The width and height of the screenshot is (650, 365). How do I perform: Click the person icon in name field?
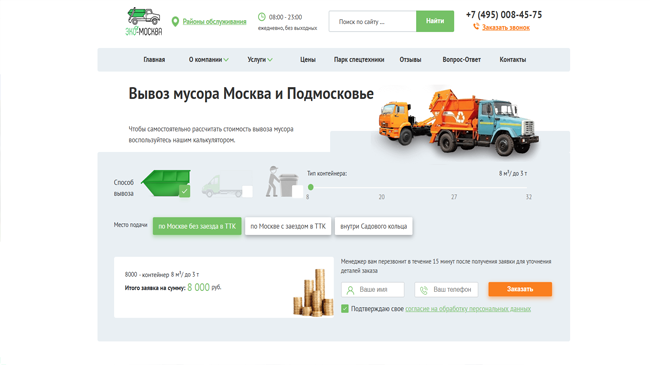(350, 290)
